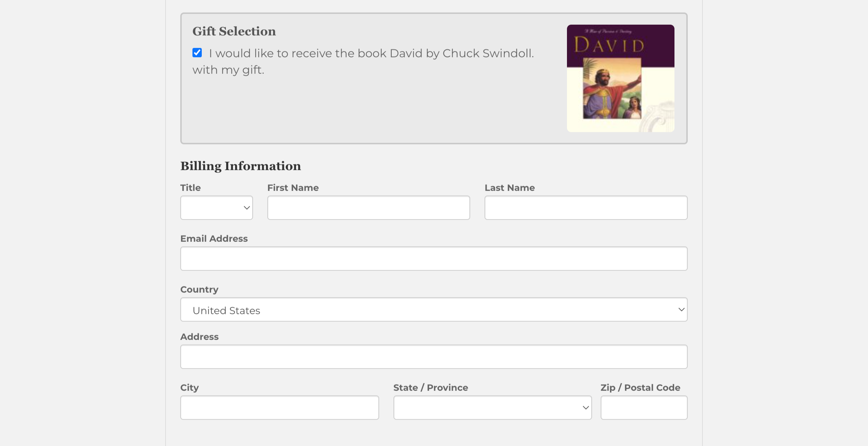Focus the Last Name text box
This screenshot has width=868, height=446.
coord(586,208)
